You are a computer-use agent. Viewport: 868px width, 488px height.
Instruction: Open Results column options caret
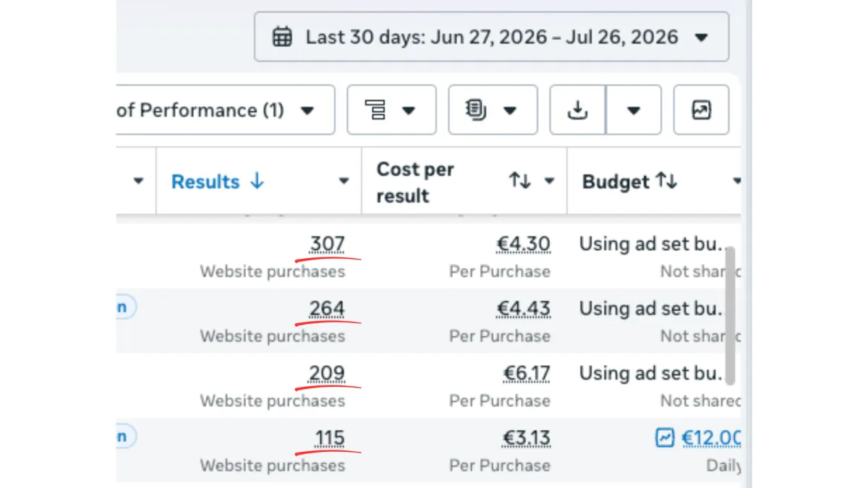point(344,181)
